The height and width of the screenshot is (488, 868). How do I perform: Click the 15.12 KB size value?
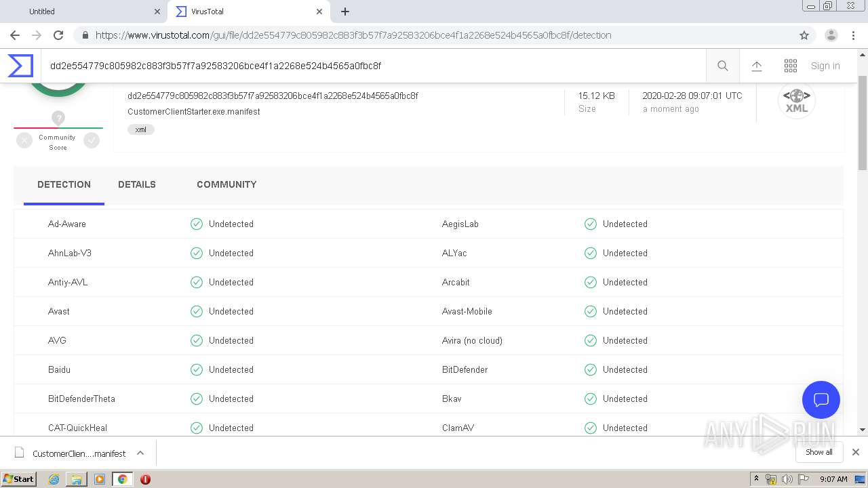pyautogui.click(x=597, y=96)
